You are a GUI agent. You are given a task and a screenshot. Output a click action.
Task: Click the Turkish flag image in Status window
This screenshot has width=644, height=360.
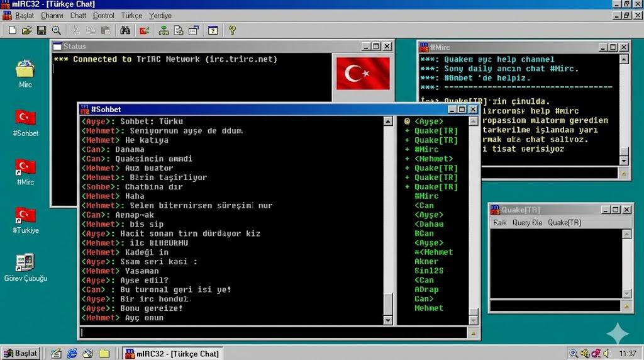tap(363, 73)
